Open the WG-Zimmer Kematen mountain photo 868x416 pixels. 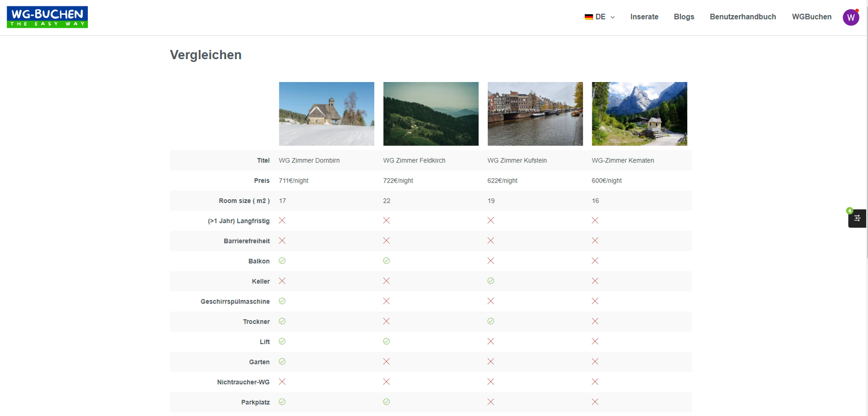(x=639, y=114)
